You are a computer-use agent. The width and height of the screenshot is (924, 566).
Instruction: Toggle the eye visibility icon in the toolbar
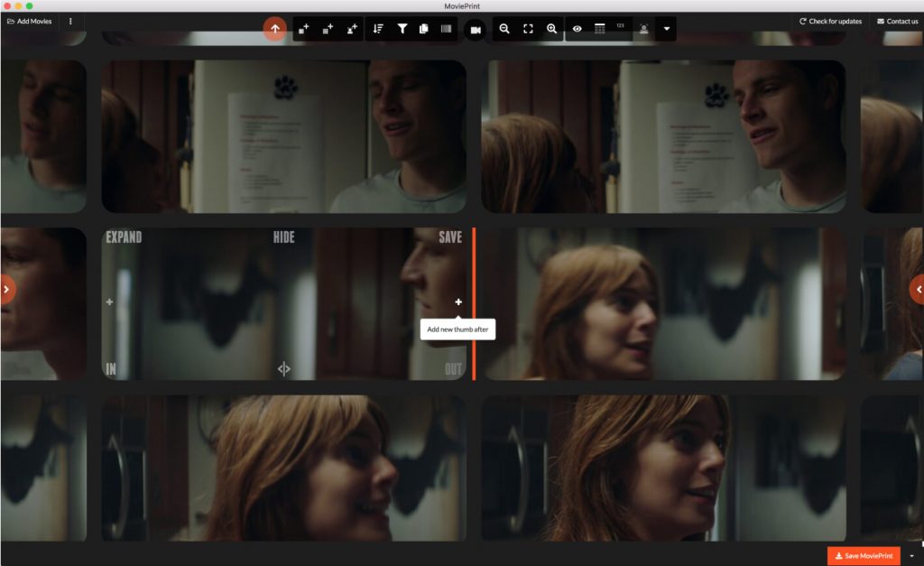[x=577, y=29]
